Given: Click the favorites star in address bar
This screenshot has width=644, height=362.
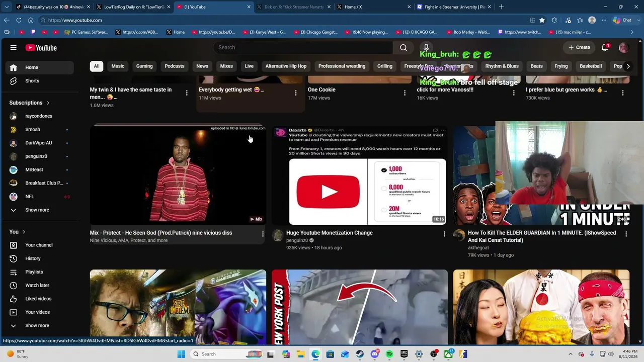Looking at the screenshot, I should tap(542, 20).
